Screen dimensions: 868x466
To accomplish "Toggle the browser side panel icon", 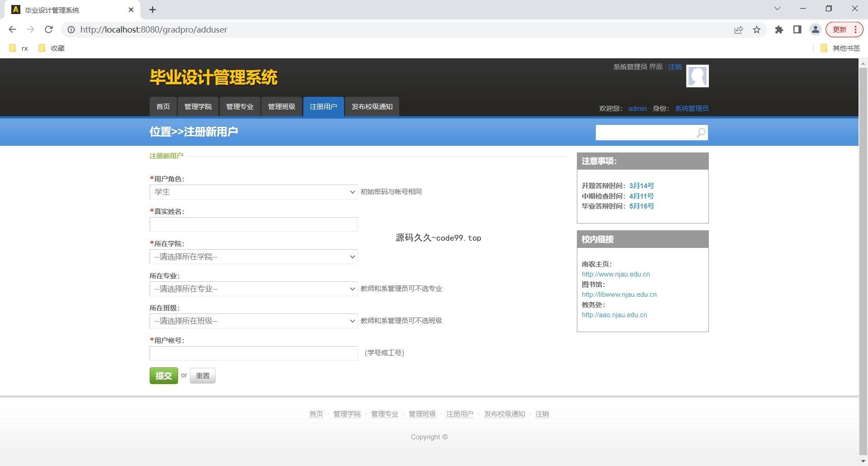I will (x=797, y=29).
